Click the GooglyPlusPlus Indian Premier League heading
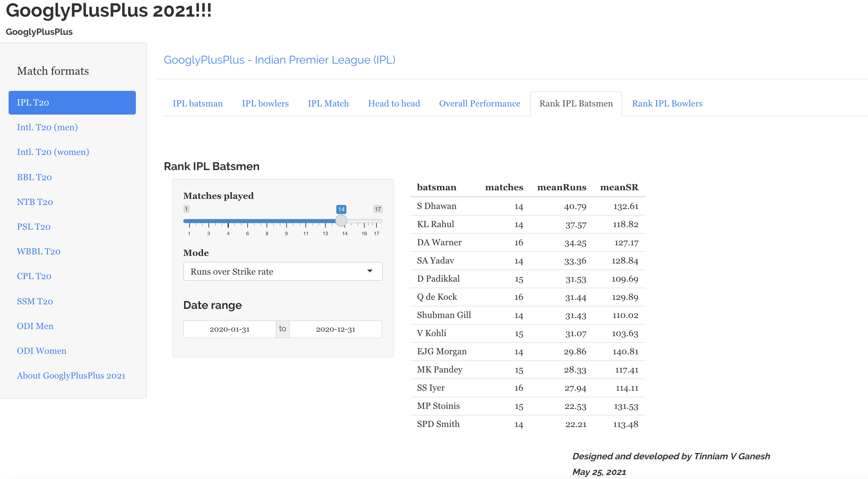This screenshot has height=479, width=868. 279,60
